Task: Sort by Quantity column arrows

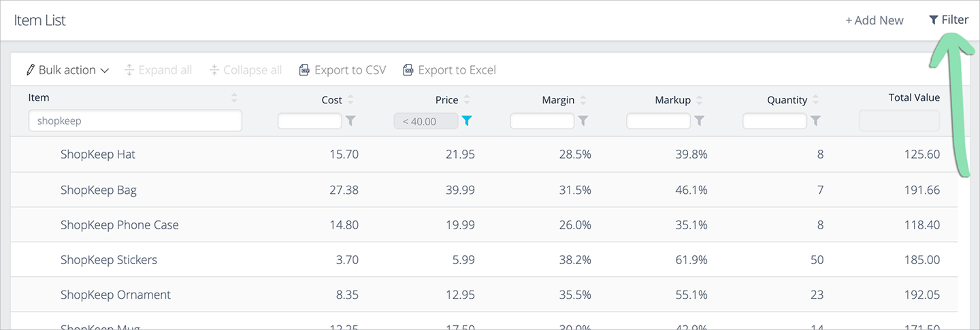Action: coord(816,100)
